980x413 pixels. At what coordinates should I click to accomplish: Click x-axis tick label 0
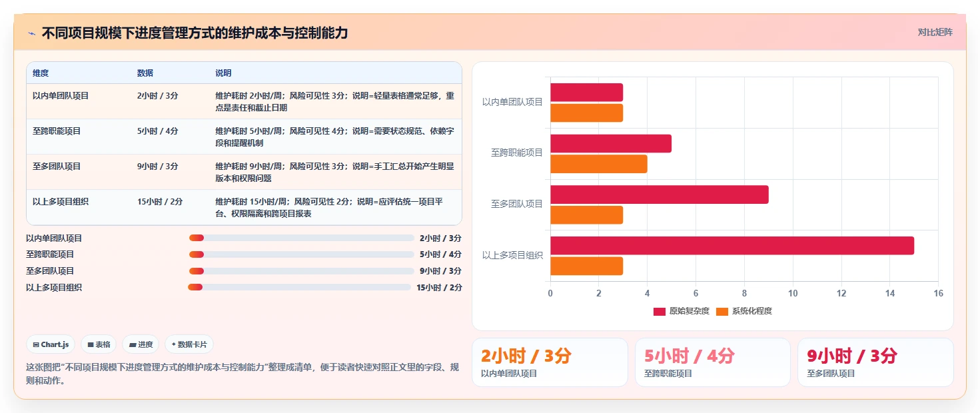point(550,293)
